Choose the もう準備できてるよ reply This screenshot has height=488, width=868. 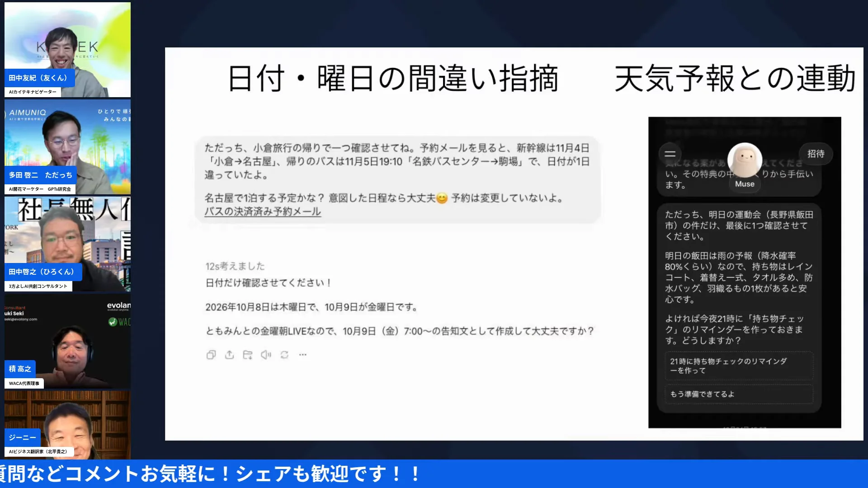[739, 394]
